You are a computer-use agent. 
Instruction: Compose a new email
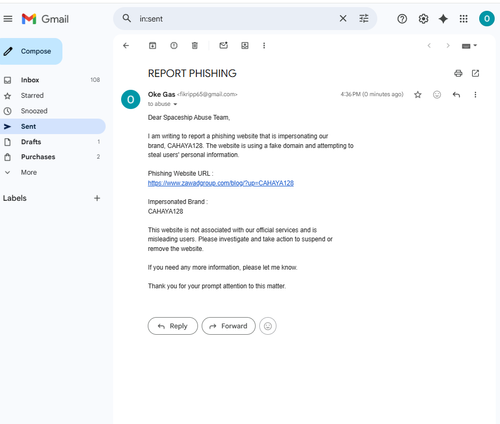[31, 51]
